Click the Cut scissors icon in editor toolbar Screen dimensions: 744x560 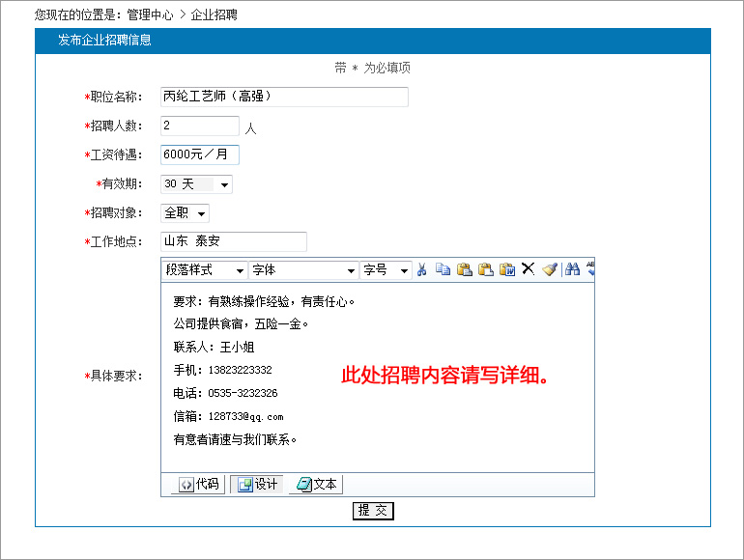[x=422, y=269]
